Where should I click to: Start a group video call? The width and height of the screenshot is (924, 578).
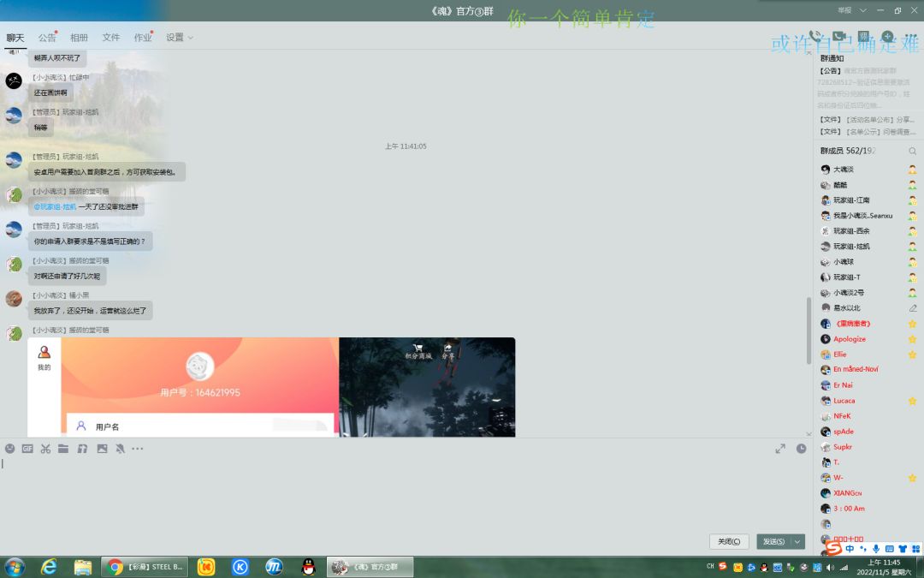[x=839, y=37]
